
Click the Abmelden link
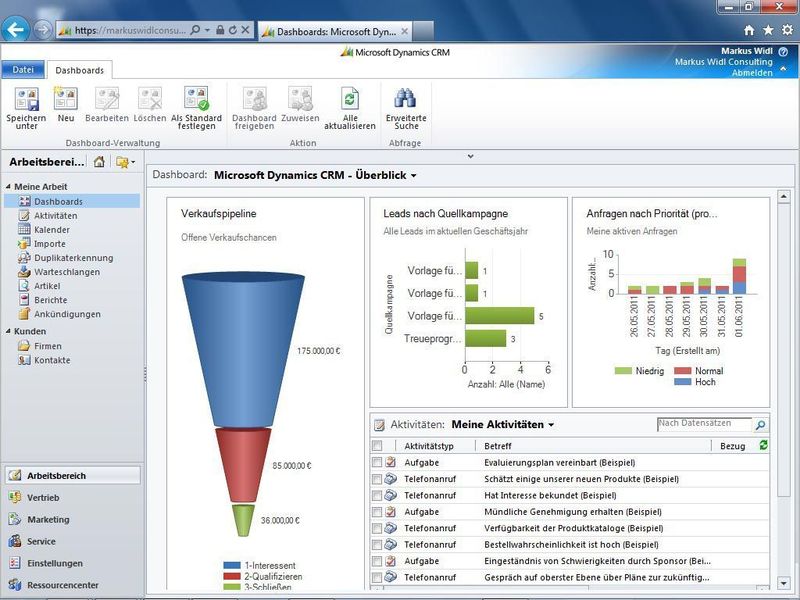coord(752,72)
